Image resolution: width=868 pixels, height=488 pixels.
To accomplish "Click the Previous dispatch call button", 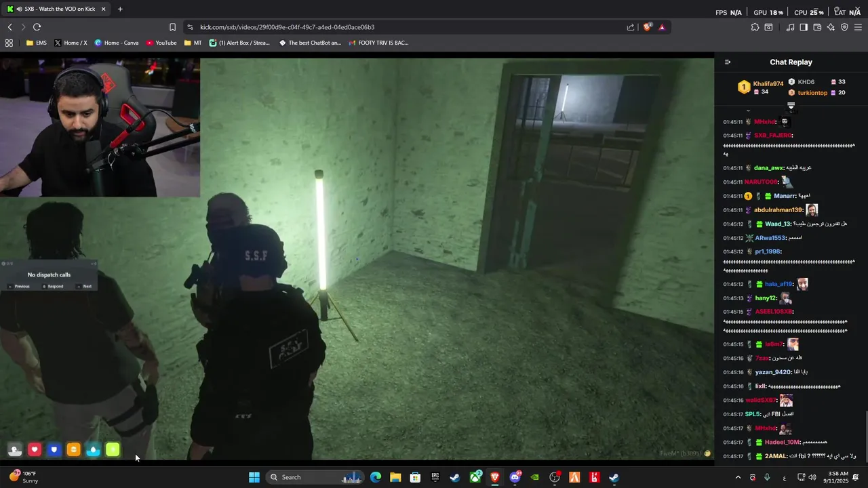I will click(20, 287).
